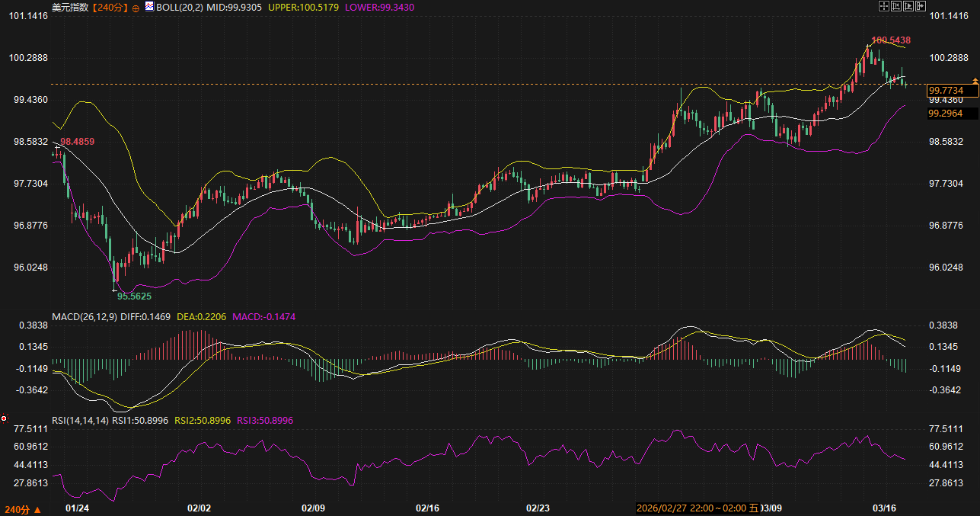Click the play-forward chart icon
980x516 pixels.
click(908, 6)
